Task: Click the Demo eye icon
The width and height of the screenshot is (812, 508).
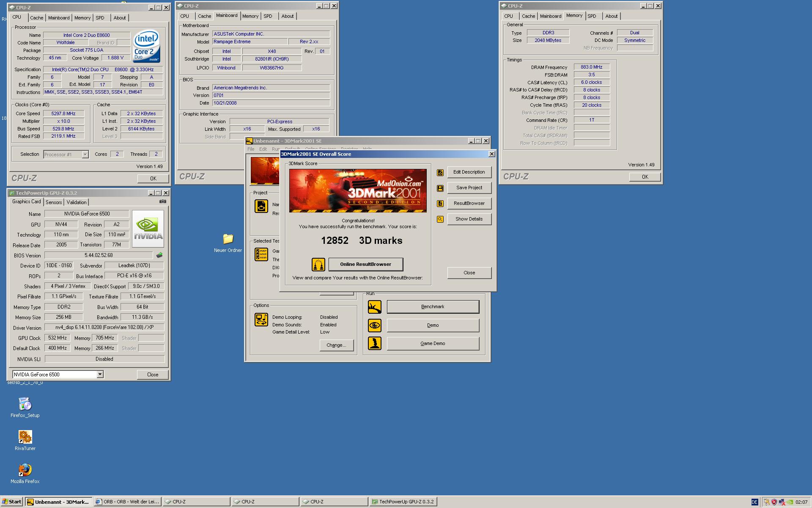Action: click(374, 326)
